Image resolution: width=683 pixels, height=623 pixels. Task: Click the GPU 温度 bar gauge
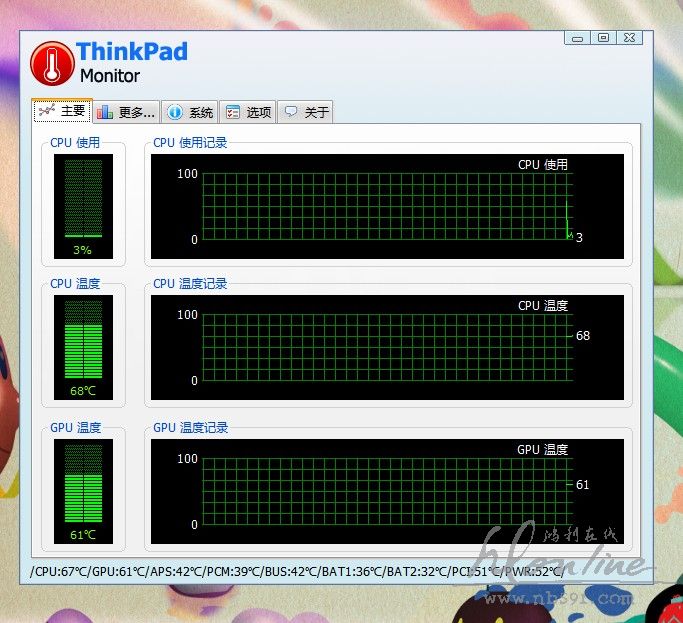pos(84,484)
